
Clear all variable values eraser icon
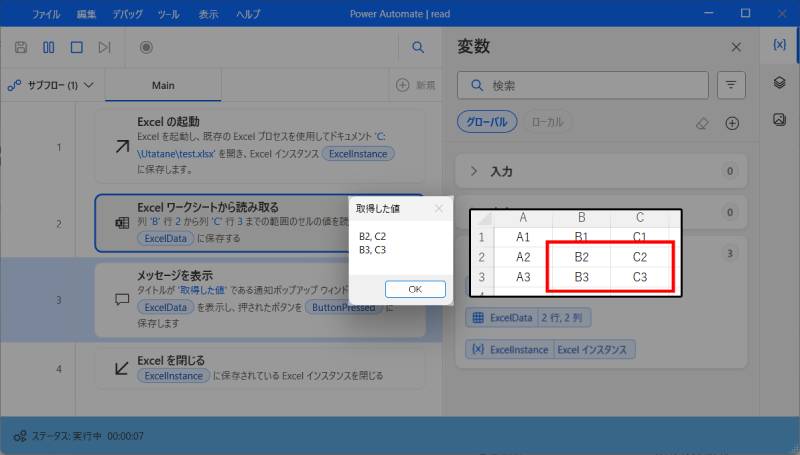click(703, 123)
